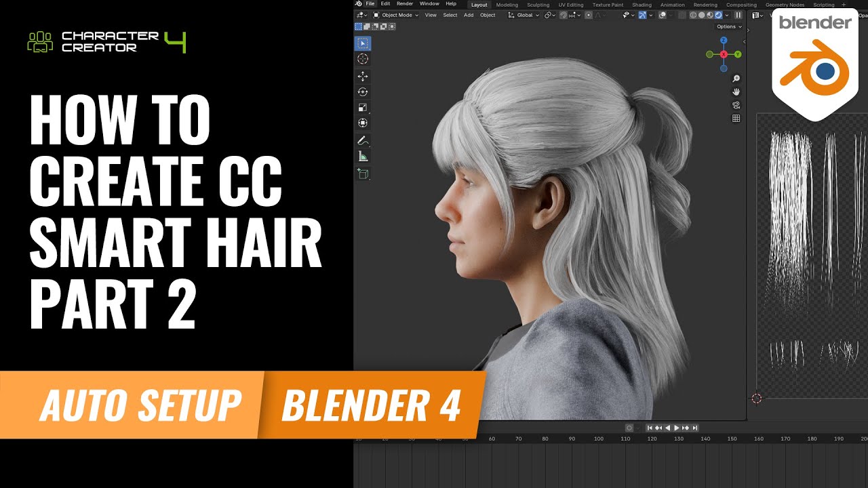This screenshot has width=868, height=488.
Task: Switch to the Shading workspace tab
Action: point(642,5)
